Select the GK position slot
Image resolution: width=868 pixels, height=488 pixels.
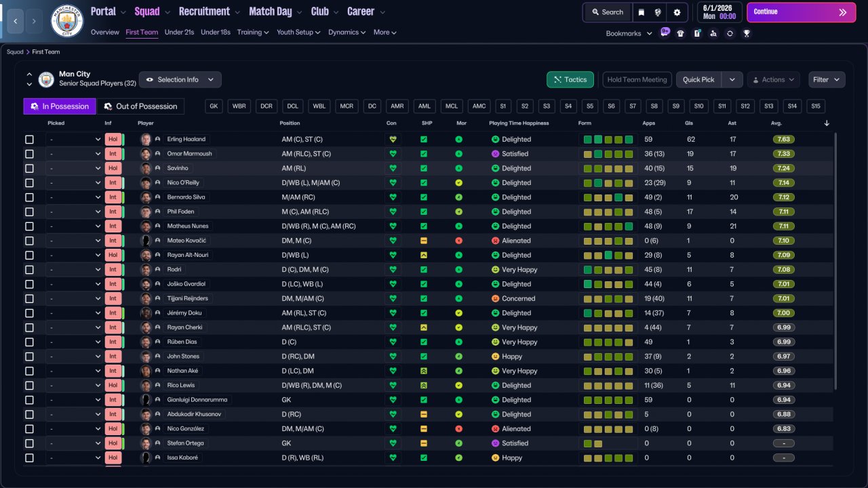point(214,106)
